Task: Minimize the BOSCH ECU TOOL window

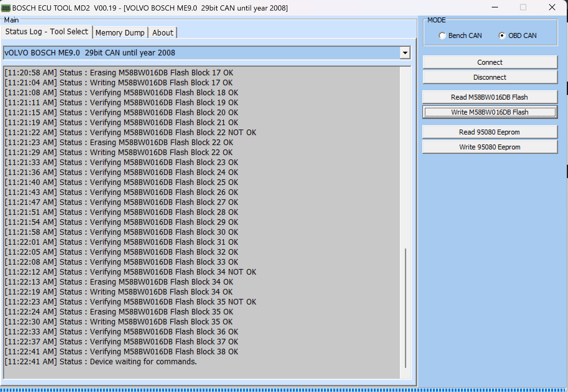Action: pos(495,7)
